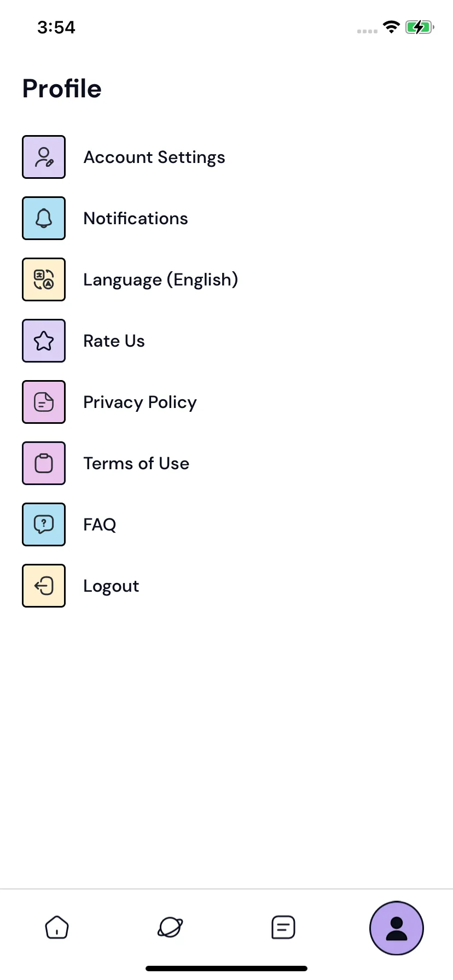Read the Privacy Policy
The image size is (453, 980).
[140, 402]
